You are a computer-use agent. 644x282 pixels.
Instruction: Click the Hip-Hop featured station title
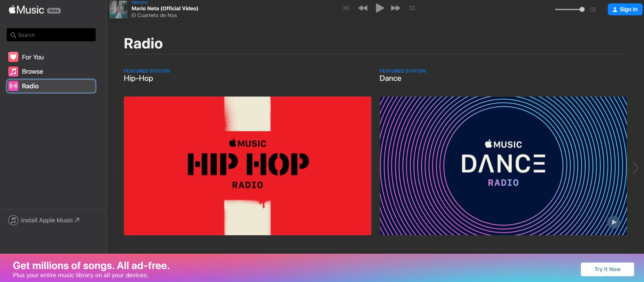pos(138,78)
